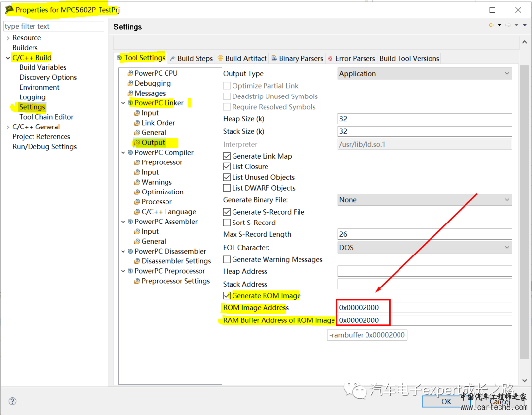Click the type filter text field
This screenshot has height=415, width=532.
point(54,26)
